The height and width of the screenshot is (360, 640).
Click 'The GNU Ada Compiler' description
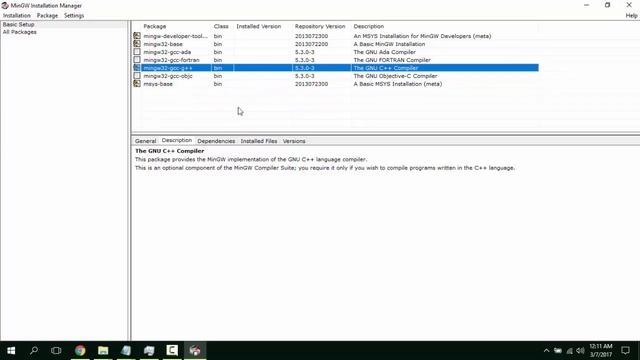click(x=384, y=52)
